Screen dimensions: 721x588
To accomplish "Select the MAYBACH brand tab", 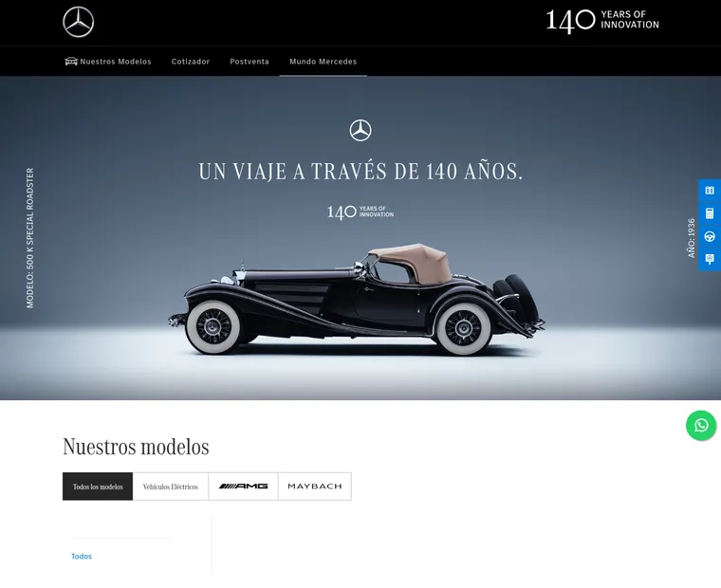I will [315, 487].
